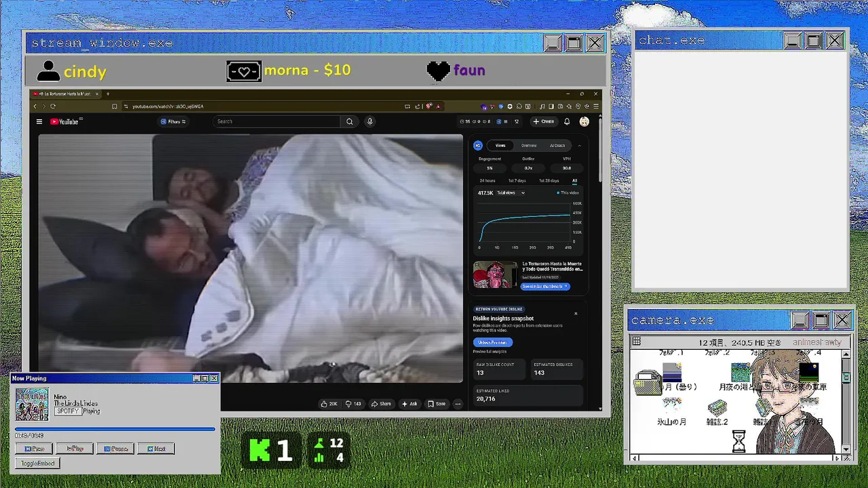This screenshot has height=488, width=868.
Task: Click the viewer stats widget showing 12 and 4
Action: pyautogui.click(x=328, y=451)
